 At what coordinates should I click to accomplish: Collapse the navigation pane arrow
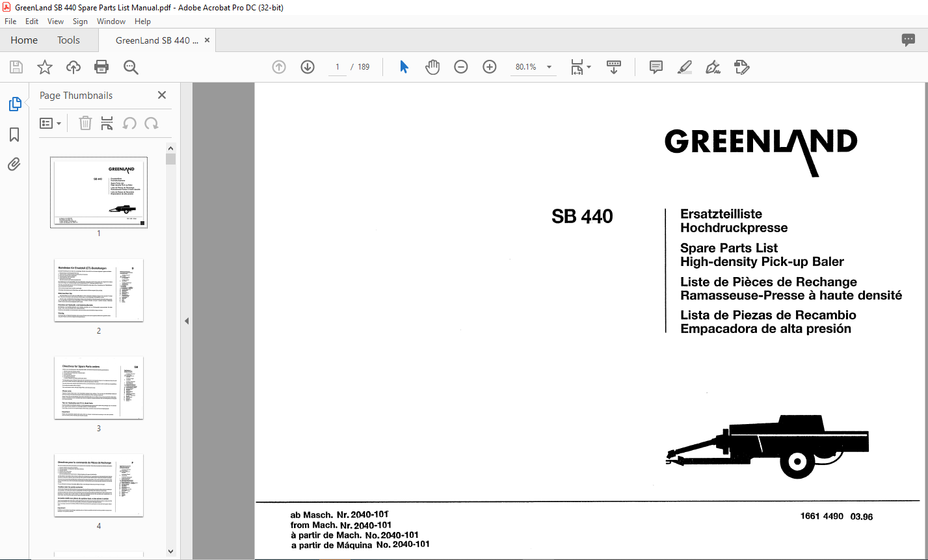(x=187, y=321)
